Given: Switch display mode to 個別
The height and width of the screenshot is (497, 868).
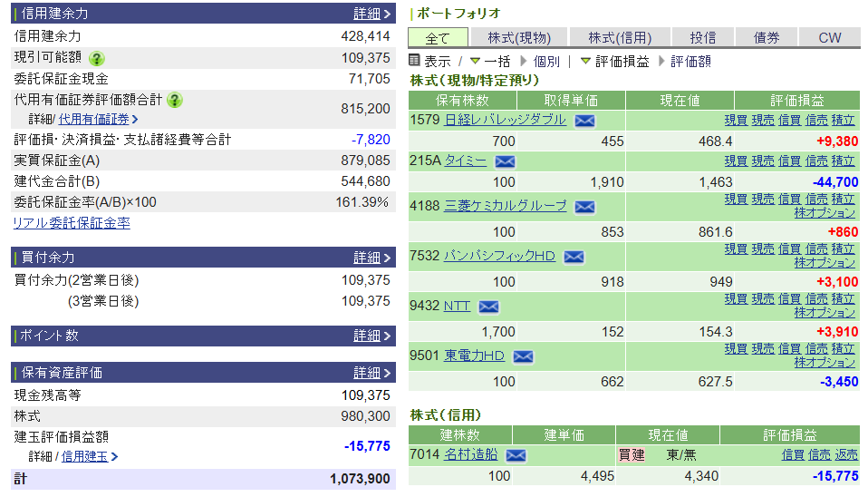Looking at the screenshot, I should click(x=546, y=61).
